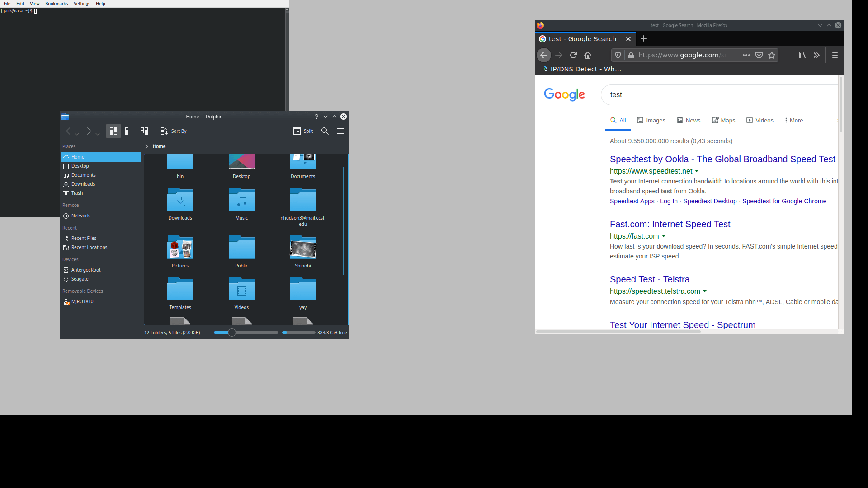Open the Bookmarks menu in the terminal

click(x=57, y=3)
